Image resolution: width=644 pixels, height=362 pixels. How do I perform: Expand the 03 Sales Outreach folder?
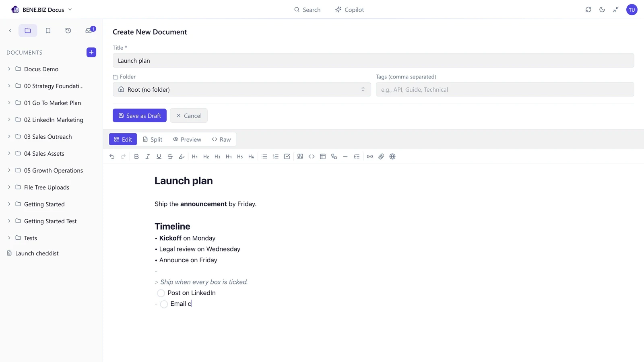point(9,136)
